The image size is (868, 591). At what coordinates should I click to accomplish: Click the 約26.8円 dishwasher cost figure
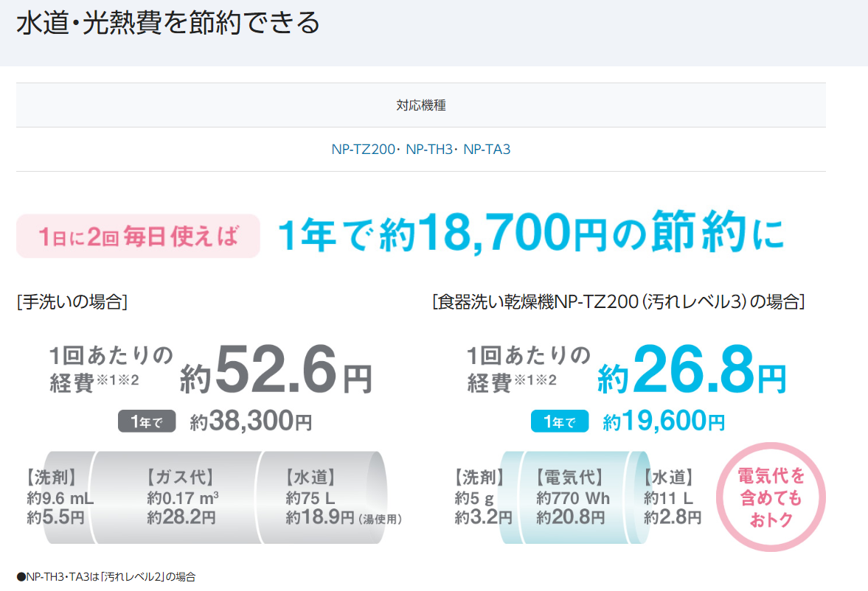(692, 369)
